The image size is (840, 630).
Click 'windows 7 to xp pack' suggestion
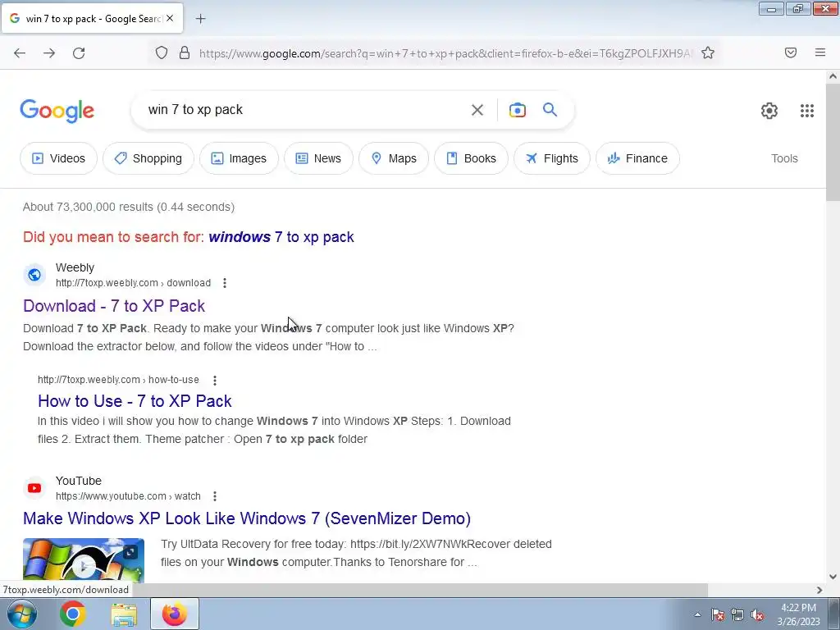(x=281, y=237)
